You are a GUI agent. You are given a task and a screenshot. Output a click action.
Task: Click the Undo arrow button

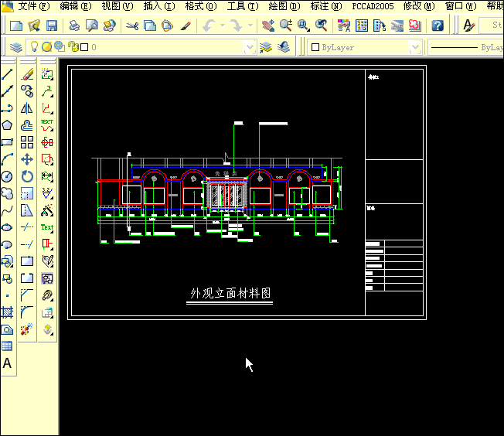click(x=209, y=26)
